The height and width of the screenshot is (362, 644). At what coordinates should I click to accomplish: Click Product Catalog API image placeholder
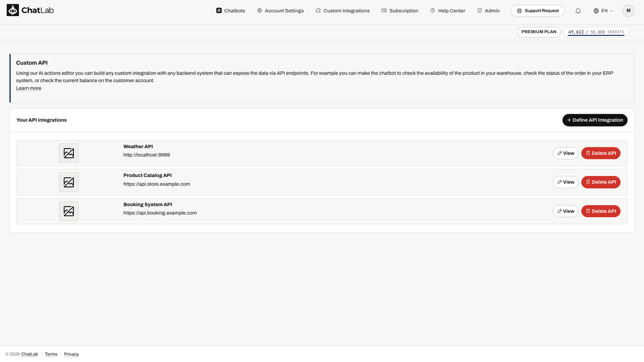coord(69,182)
